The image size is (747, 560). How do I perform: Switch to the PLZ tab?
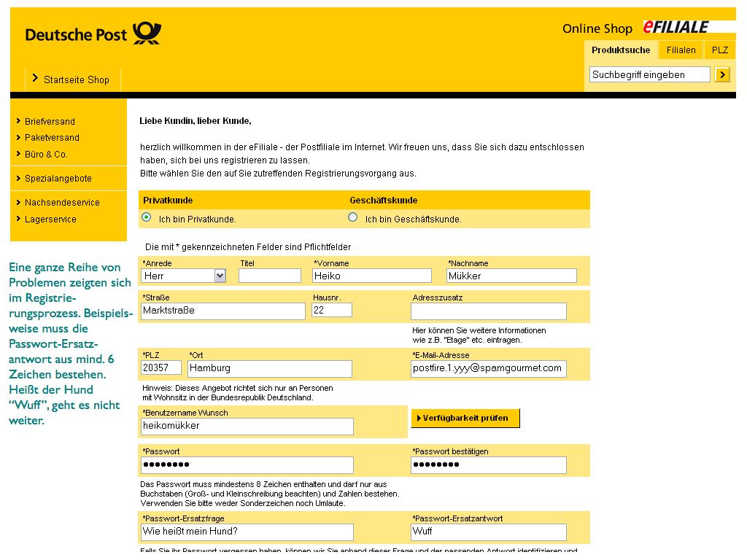[x=720, y=50]
